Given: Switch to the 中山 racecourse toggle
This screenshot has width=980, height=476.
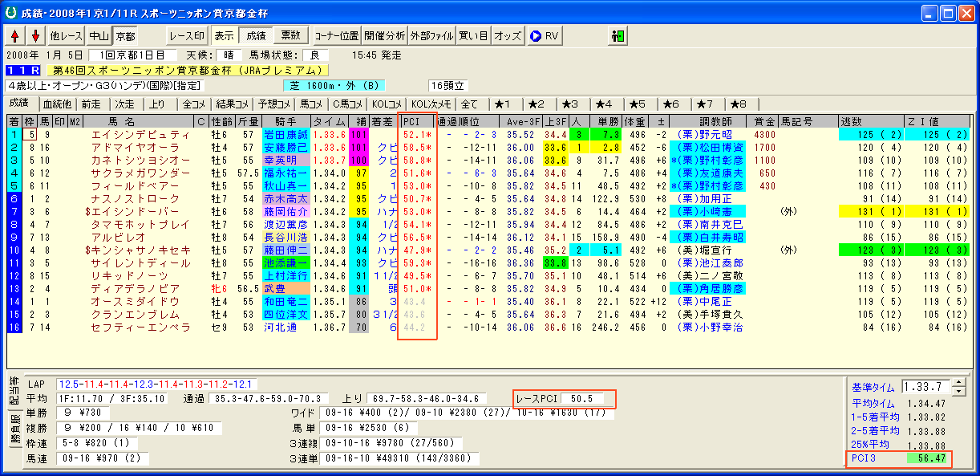Looking at the screenshot, I should click(99, 36).
